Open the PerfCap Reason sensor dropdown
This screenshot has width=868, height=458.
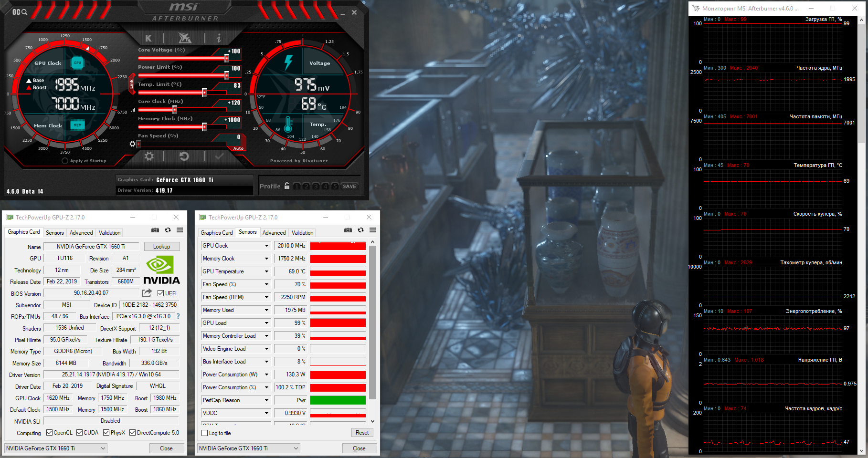coord(266,400)
